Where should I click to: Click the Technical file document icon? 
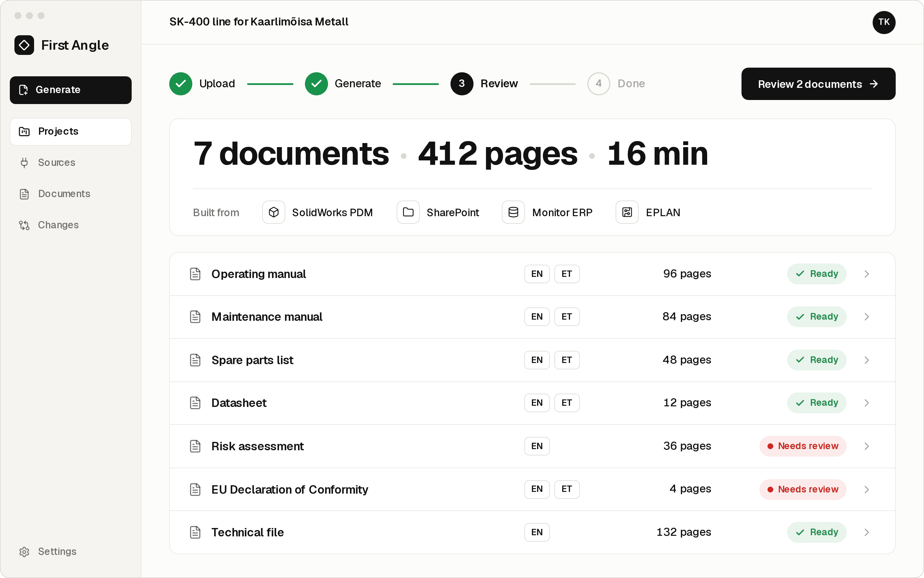195,532
